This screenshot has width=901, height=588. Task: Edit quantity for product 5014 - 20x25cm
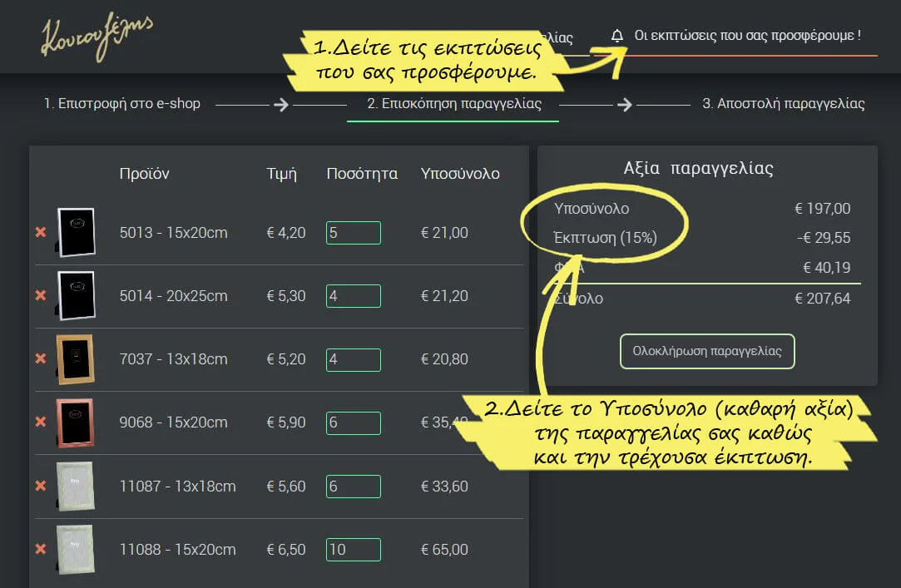pyautogui.click(x=353, y=296)
